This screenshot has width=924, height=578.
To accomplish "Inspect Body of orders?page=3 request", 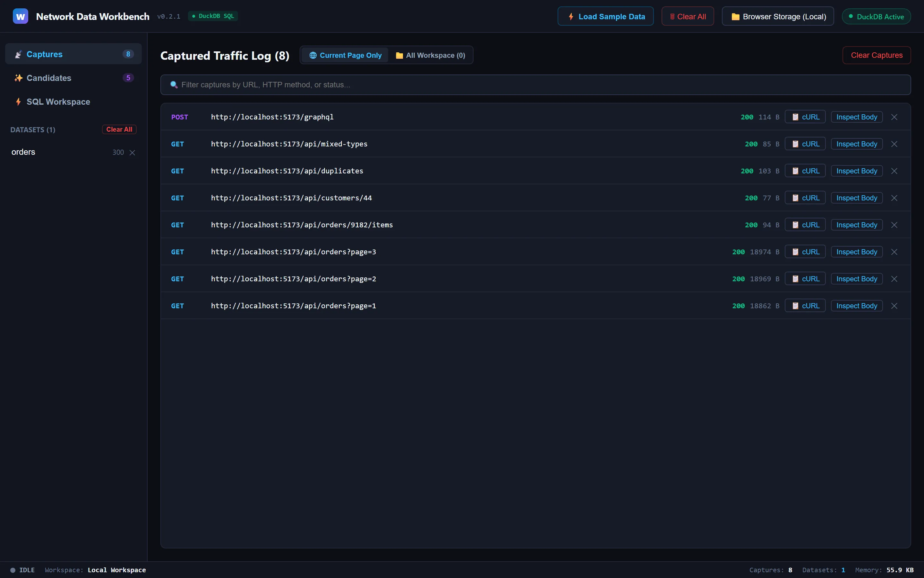I will click(x=857, y=252).
